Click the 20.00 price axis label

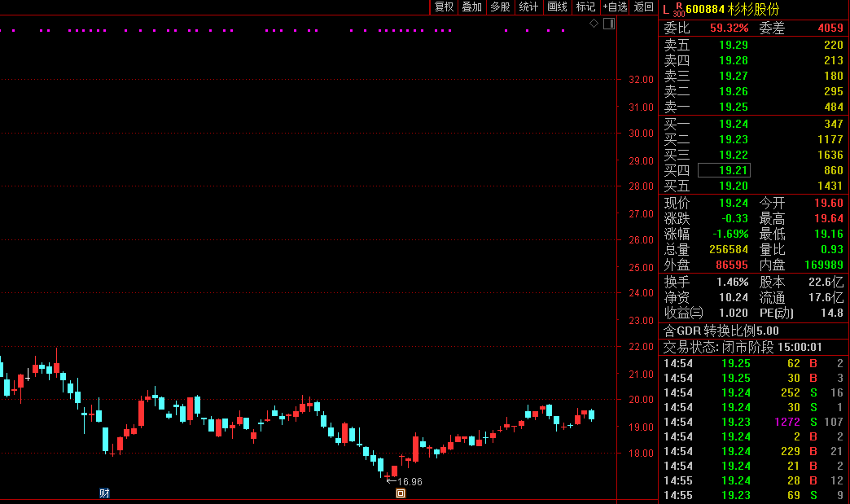(x=641, y=400)
